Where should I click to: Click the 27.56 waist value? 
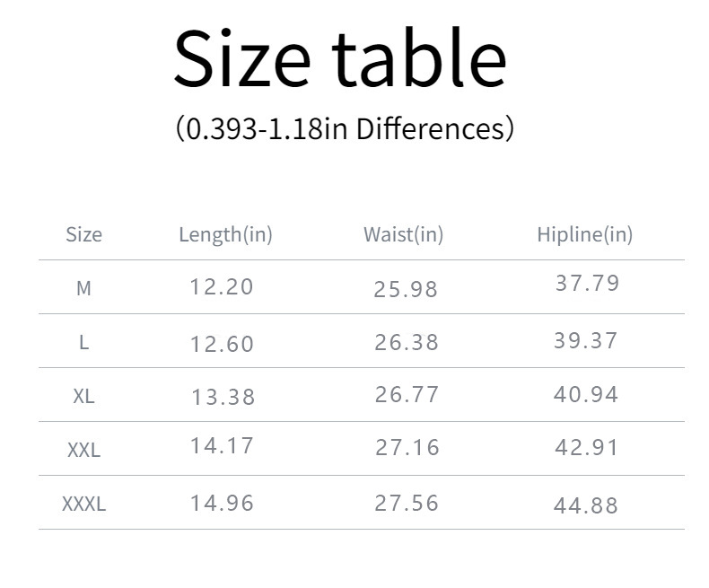407,503
